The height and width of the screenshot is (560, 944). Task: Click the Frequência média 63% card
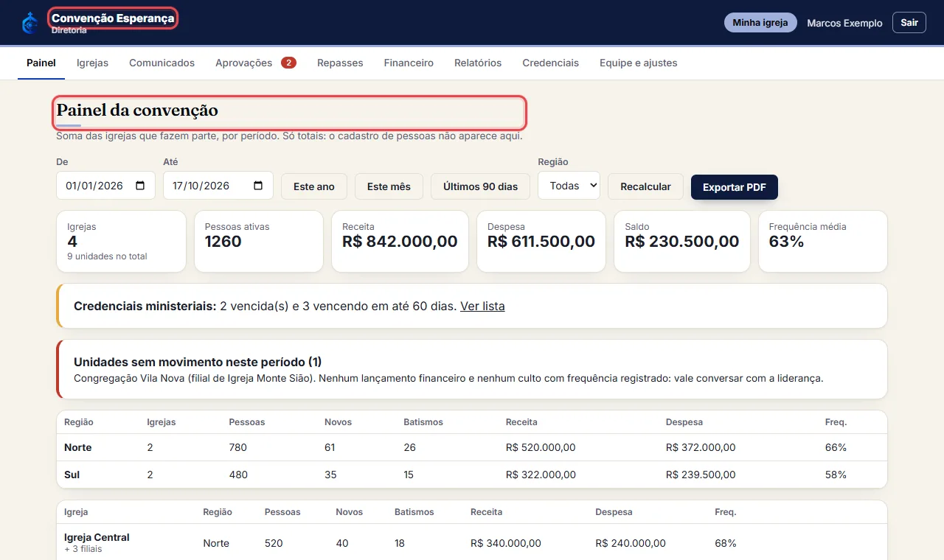click(823, 242)
